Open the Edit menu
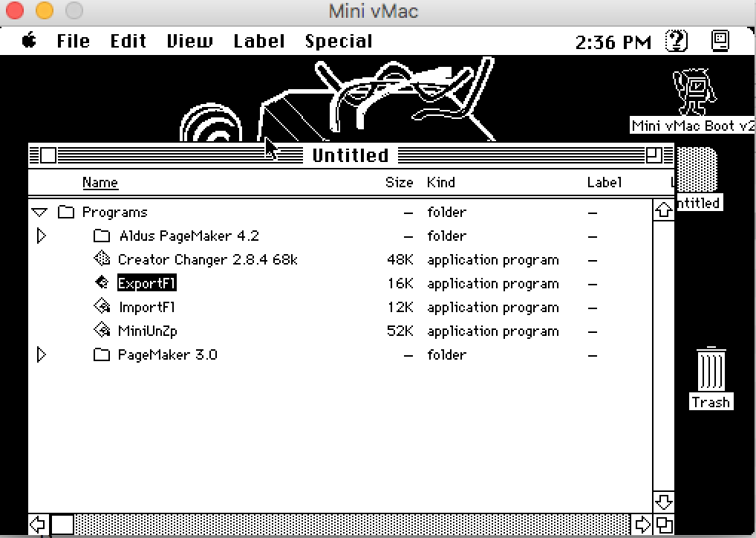Viewport: 756px width, 538px height. point(128,41)
